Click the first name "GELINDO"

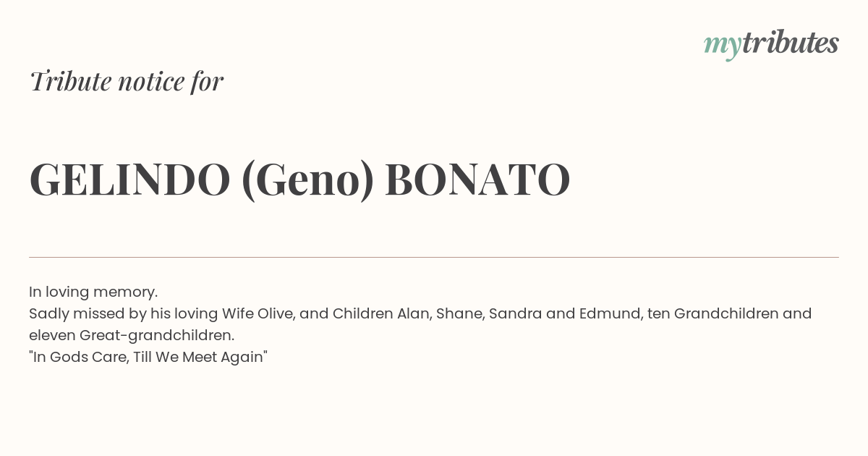(129, 180)
